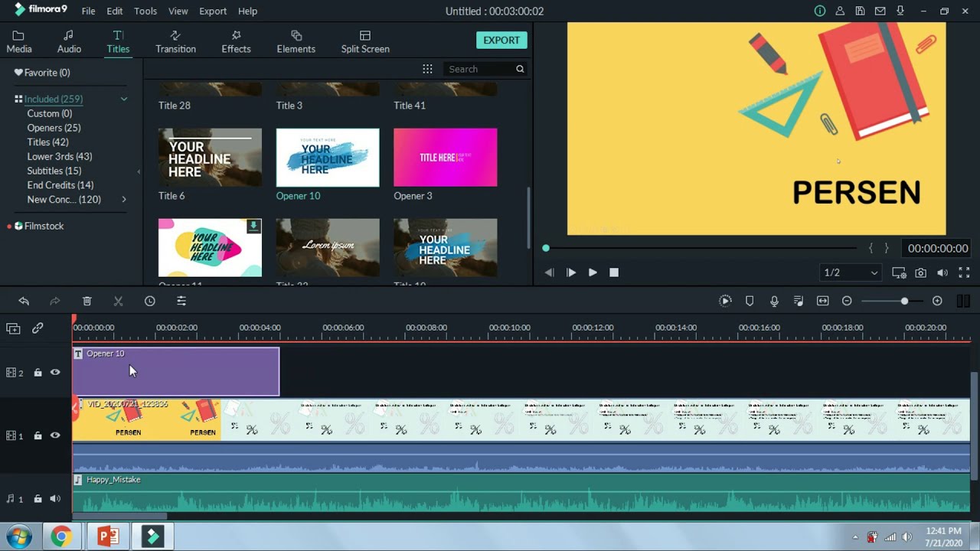Select Subtitles (15) category
The width and height of the screenshot is (980, 551).
point(54,171)
